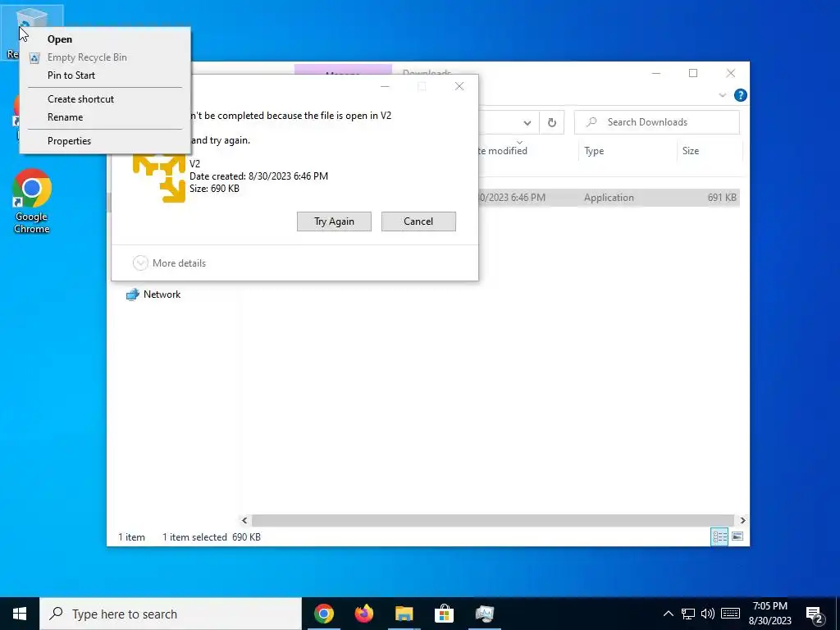Open the address bar history dropdown

(527, 123)
